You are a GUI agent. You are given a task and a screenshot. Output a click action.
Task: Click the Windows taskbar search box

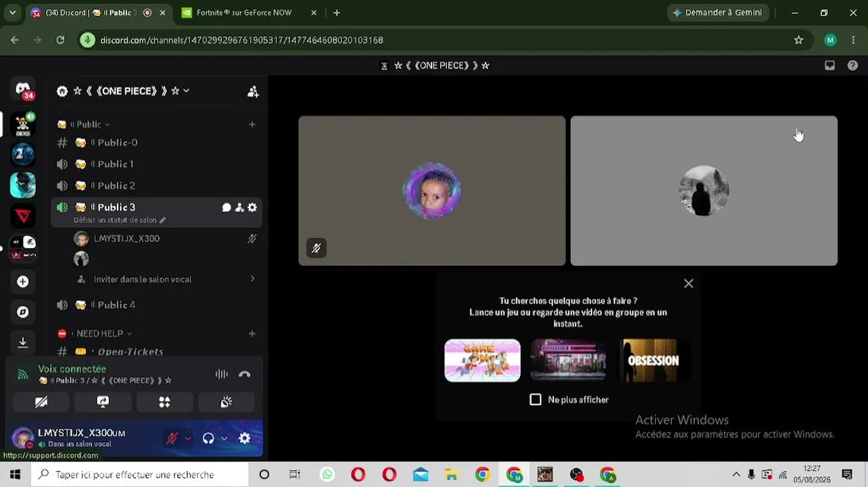point(140,475)
